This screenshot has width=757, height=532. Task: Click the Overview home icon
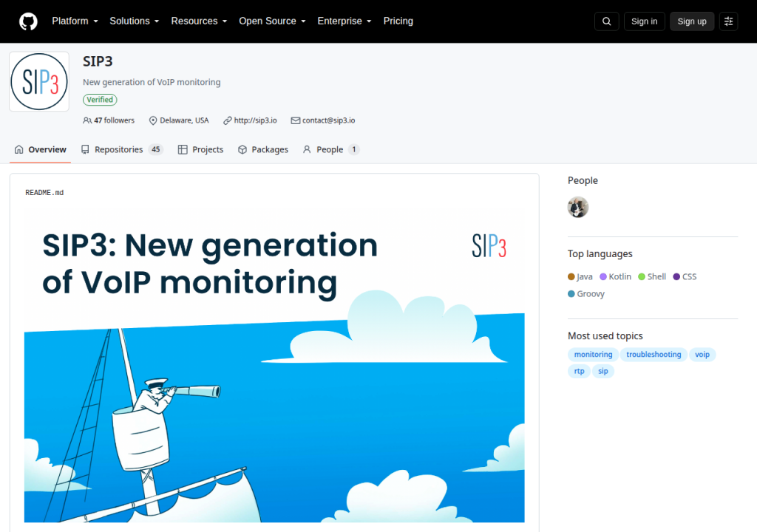pos(18,149)
